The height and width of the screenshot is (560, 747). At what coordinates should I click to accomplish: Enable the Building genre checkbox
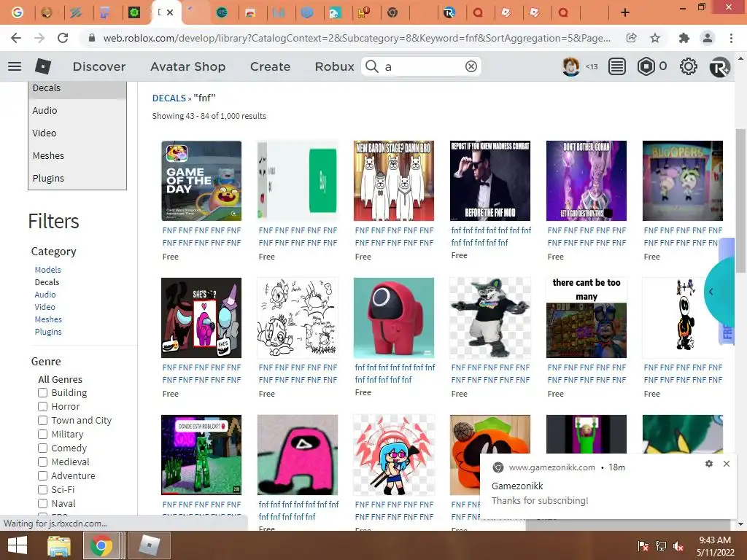[42, 393]
